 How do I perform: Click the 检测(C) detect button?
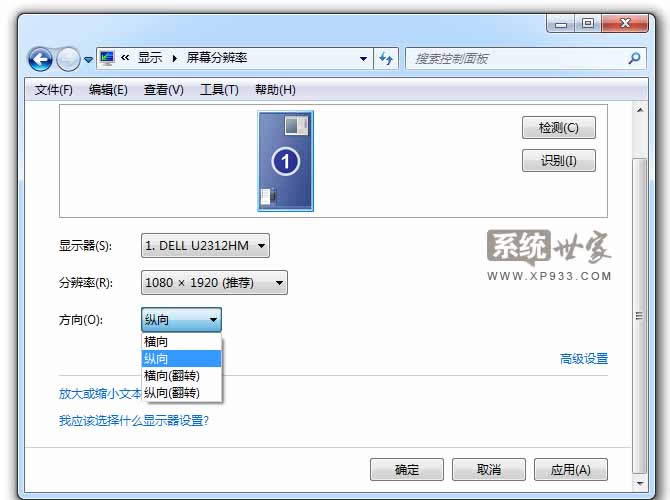(558, 128)
